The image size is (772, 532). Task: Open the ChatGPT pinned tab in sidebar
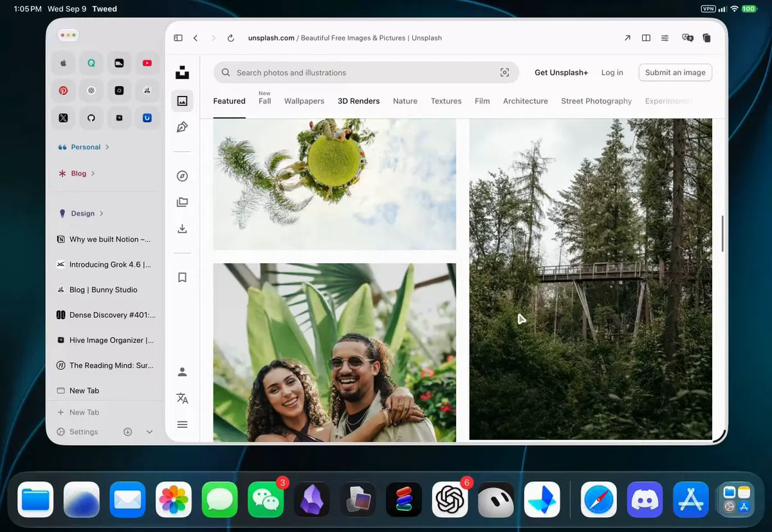[x=91, y=91]
